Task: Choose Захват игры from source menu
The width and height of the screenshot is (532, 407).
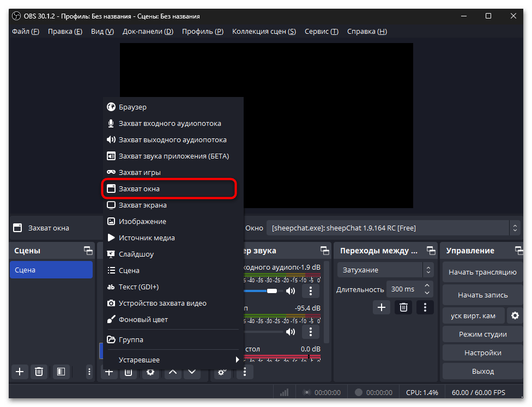Action: coord(173,172)
